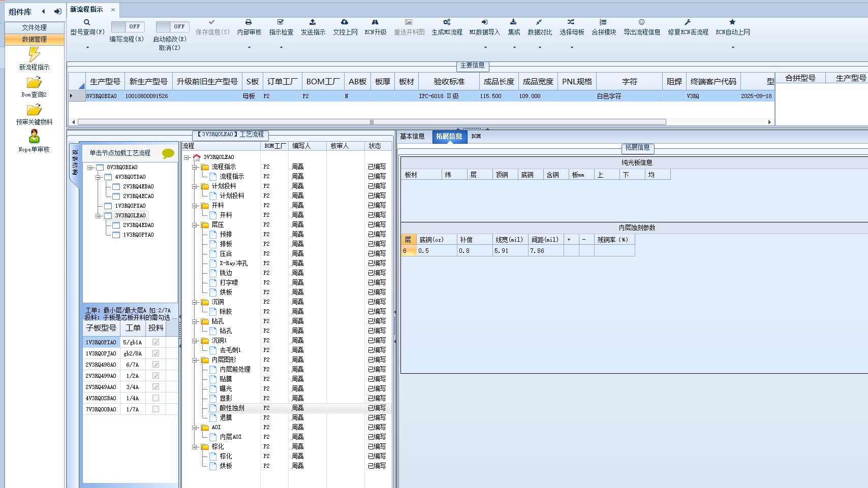Image resolution: width=868 pixels, height=488 pixels.
Task: Click the 文控上网 cloud upload icon
Action: (x=345, y=22)
